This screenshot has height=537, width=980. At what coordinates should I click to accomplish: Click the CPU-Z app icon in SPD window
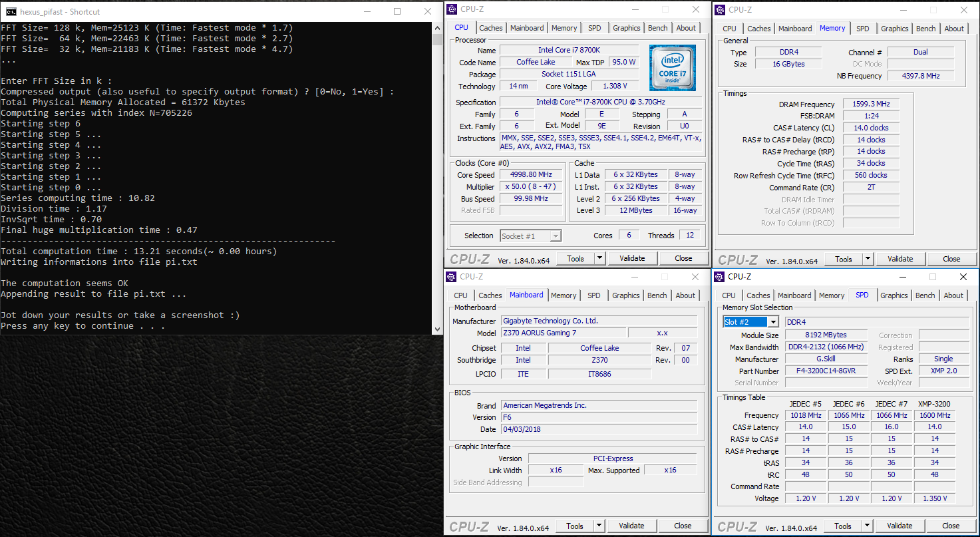coord(720,277)
